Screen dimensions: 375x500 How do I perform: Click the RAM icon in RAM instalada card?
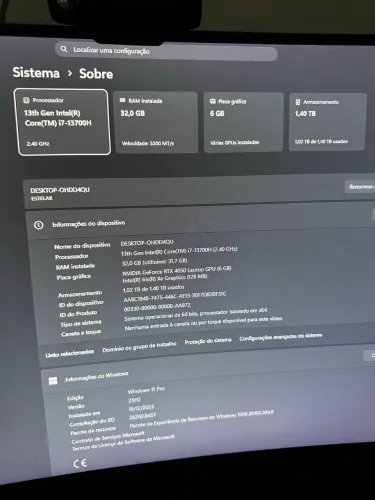pos(123,100)
